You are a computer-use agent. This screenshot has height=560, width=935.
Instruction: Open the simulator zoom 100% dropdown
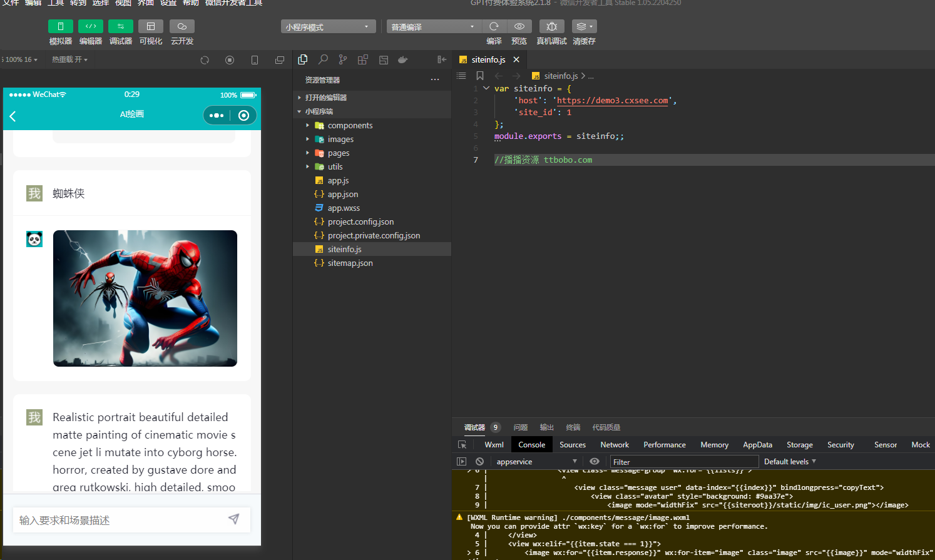(x=21, y=59)
